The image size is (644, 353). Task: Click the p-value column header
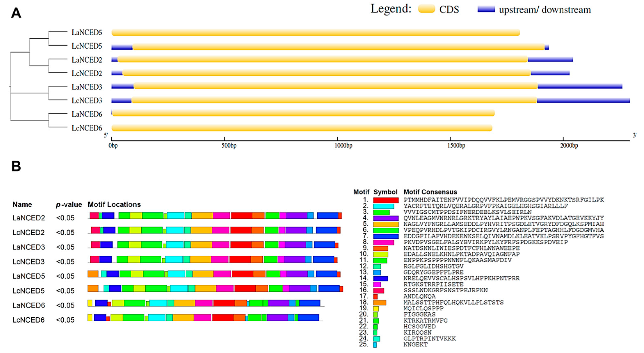click(x=69, y=205)
